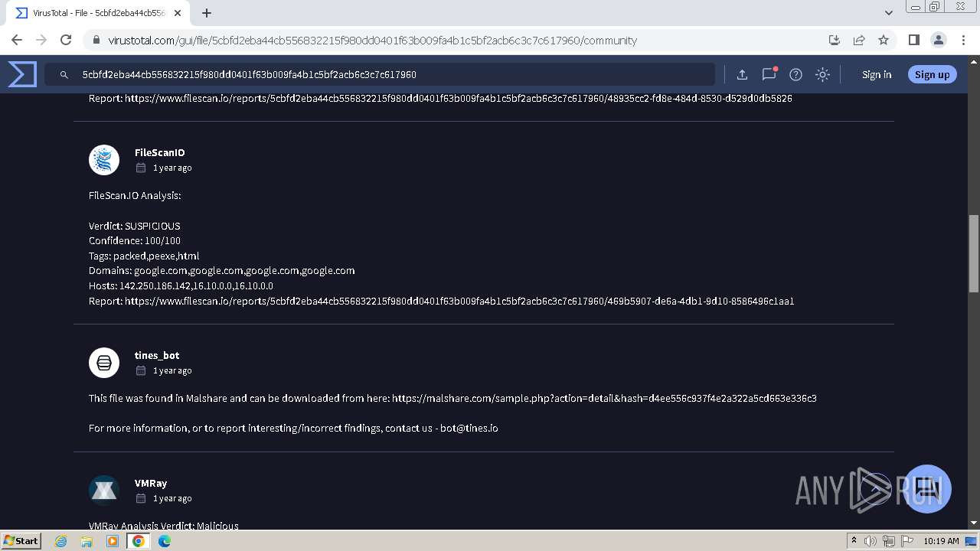Click the Confidence: 100/100 text

[135, 240]
